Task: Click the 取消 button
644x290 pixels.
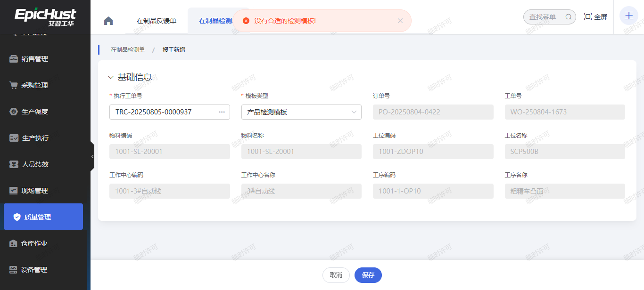Action: click(336, 275)
